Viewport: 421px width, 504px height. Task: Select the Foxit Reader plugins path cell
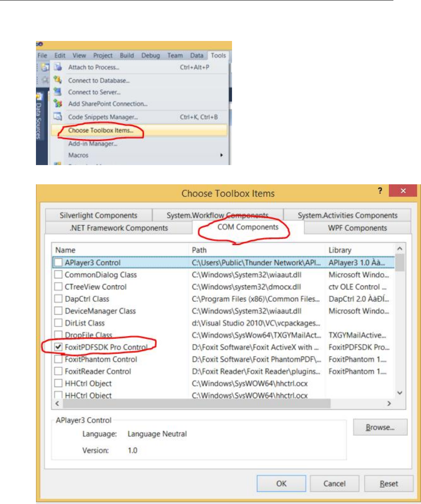[256, 372]
